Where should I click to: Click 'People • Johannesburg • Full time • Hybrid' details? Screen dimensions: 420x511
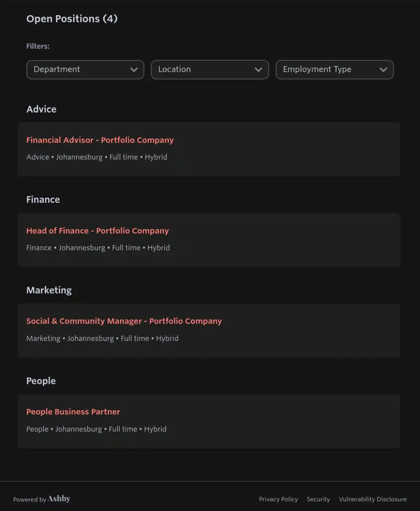pos(96,429)
